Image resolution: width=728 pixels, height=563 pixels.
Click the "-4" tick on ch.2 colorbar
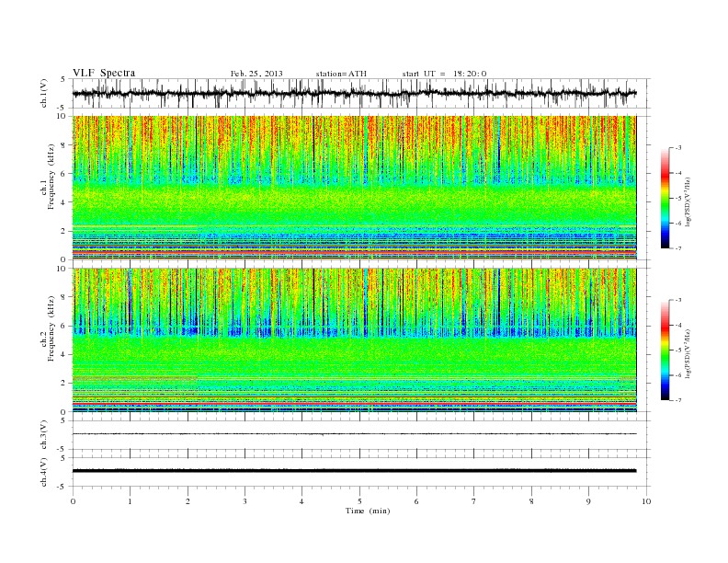tap(678, 325)
